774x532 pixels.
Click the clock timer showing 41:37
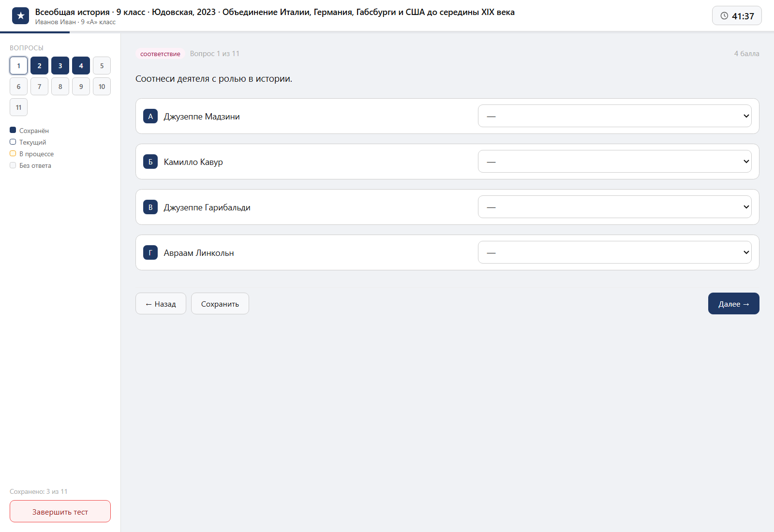coord(737,15)
